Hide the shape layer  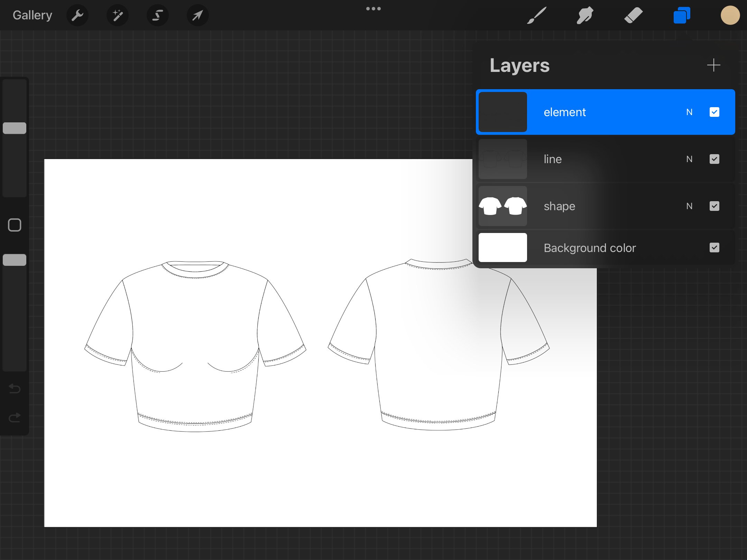714,206
